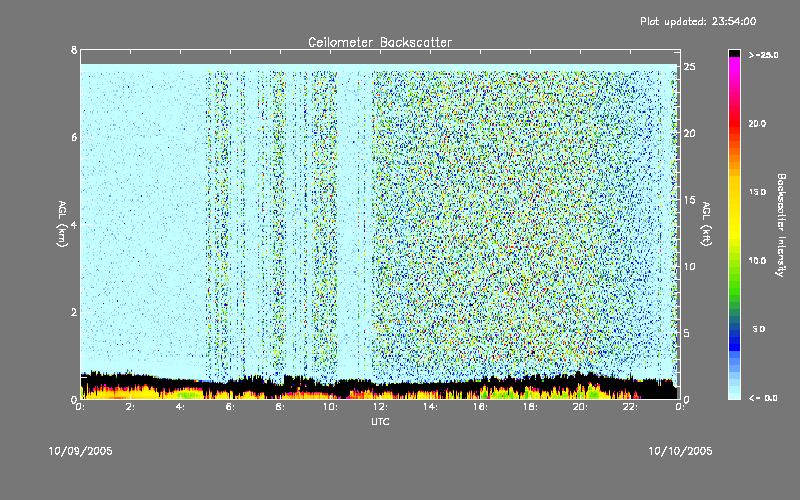Click the "6" tick on the km axis
Screen dimensions: 800x500
[x=74, y=137]
